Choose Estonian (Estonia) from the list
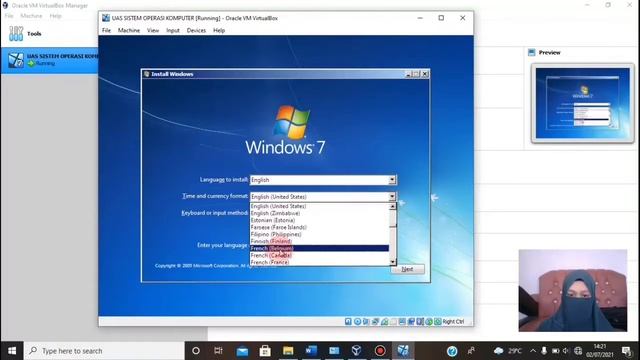Viewport: 640px width, 360px height. coord(319,220)
